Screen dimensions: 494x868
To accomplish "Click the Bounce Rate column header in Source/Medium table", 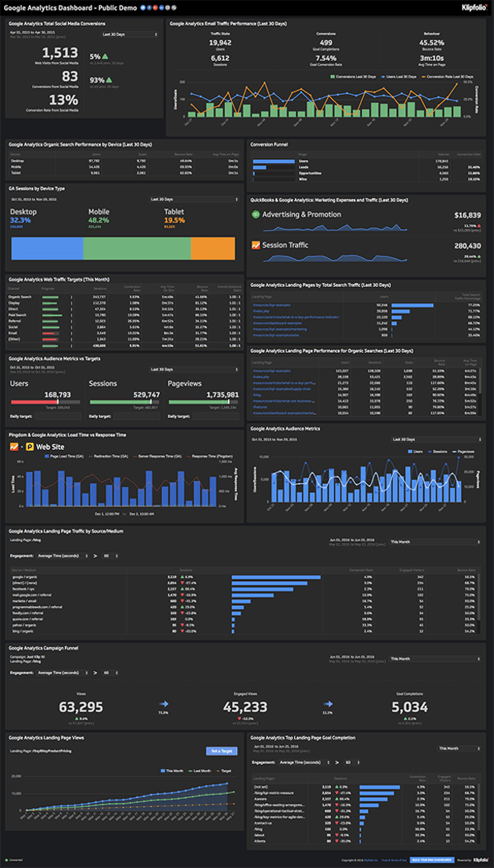I will pos(464,570).
